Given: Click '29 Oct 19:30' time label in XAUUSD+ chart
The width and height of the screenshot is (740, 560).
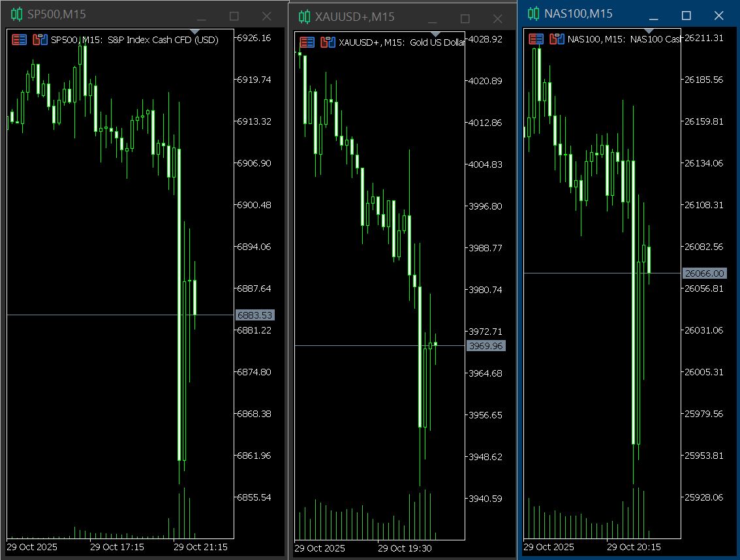Looking at the screenshot, I should [405, 548].
